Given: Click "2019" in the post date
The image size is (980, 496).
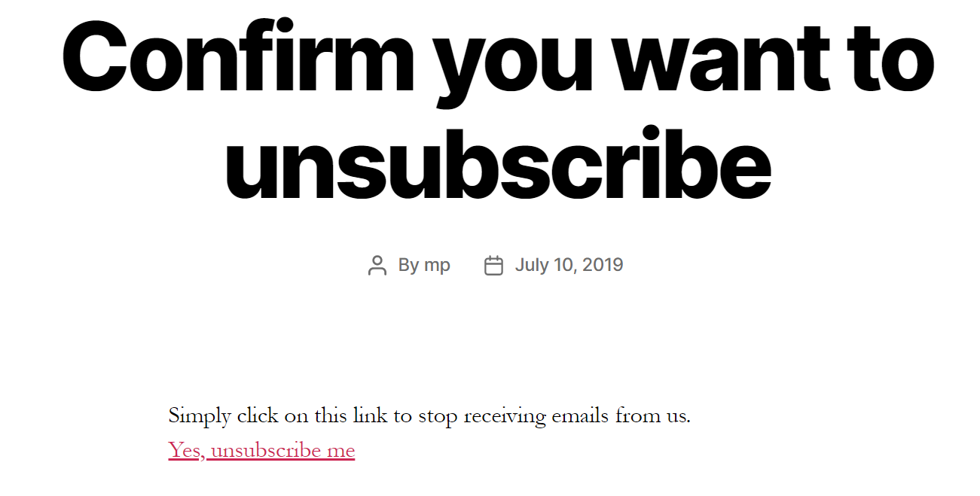Looking at the screenshot, I should (603, 265).
